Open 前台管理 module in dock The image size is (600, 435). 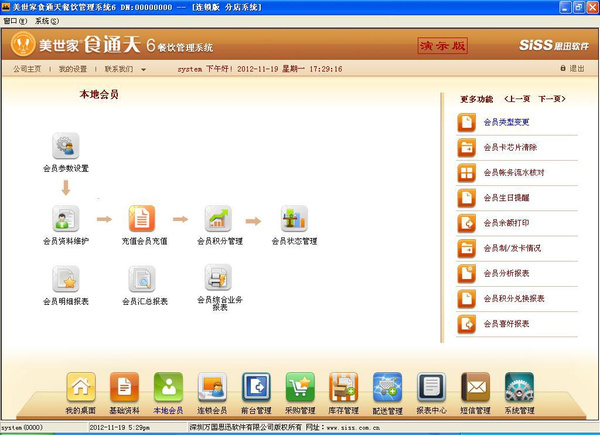pos(256,387)
